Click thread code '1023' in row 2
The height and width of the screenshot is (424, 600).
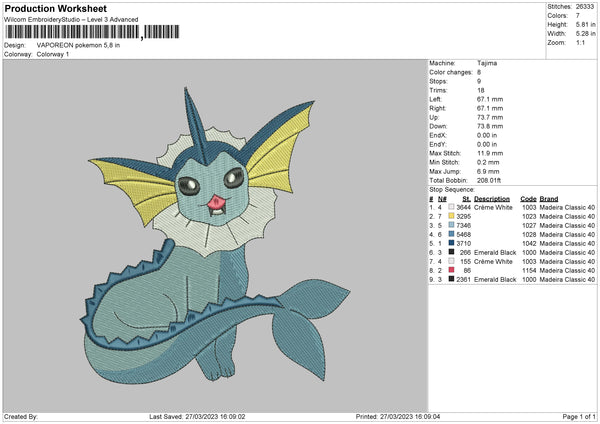point(529,217)
